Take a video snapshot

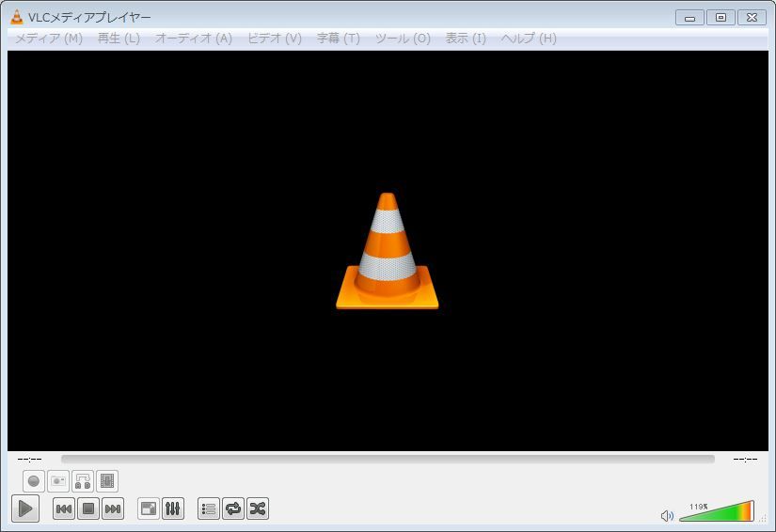pos(58,481)
